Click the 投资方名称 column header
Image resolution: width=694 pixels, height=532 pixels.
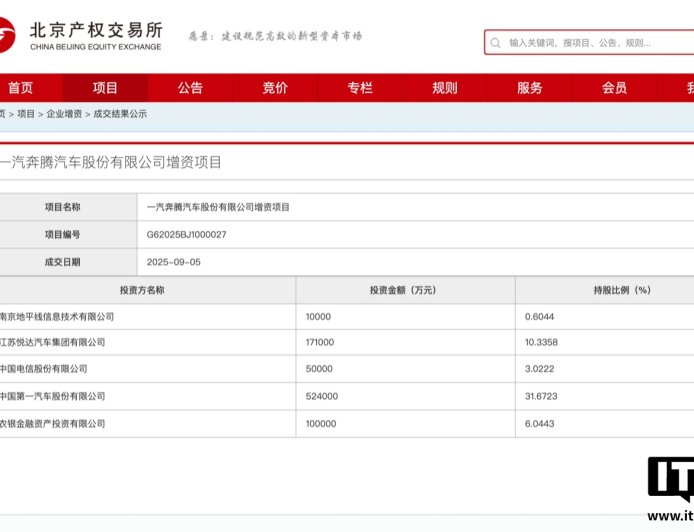pos(142,290)
